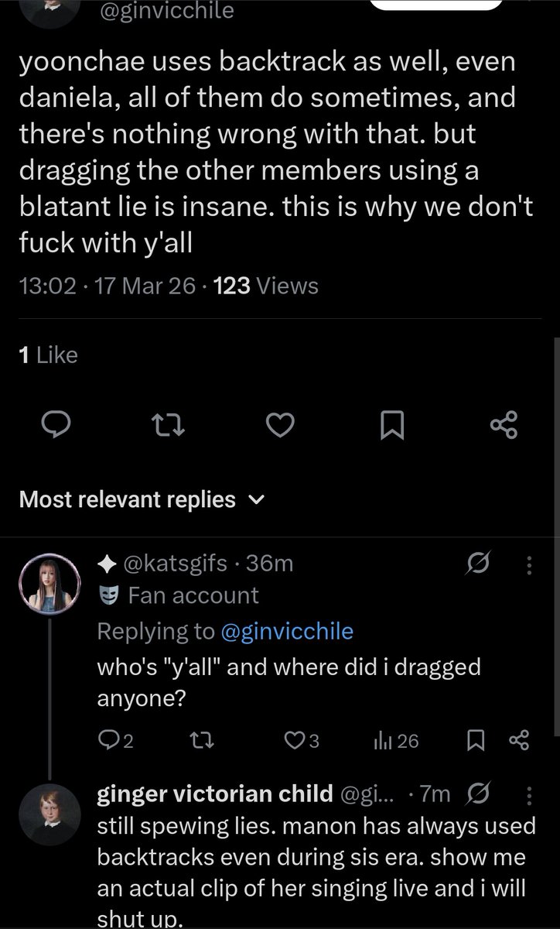Repost the @katsgifs reply
Screen dimensions: 560x929
pos(204,741)
